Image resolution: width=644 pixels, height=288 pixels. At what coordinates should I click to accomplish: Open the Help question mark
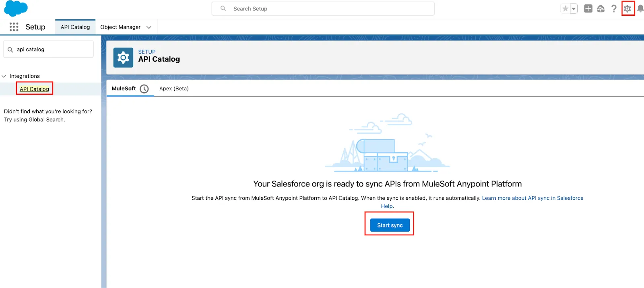614,9
